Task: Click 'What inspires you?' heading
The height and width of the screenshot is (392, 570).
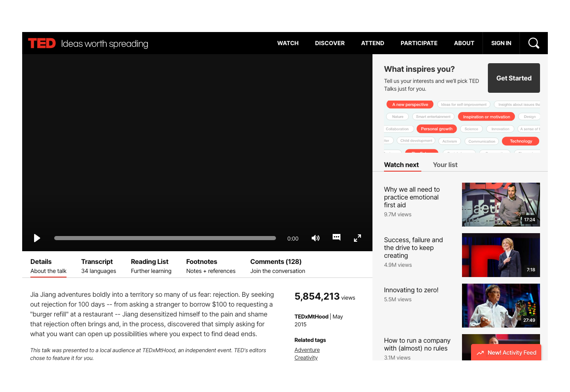Action: coord(419,69)
